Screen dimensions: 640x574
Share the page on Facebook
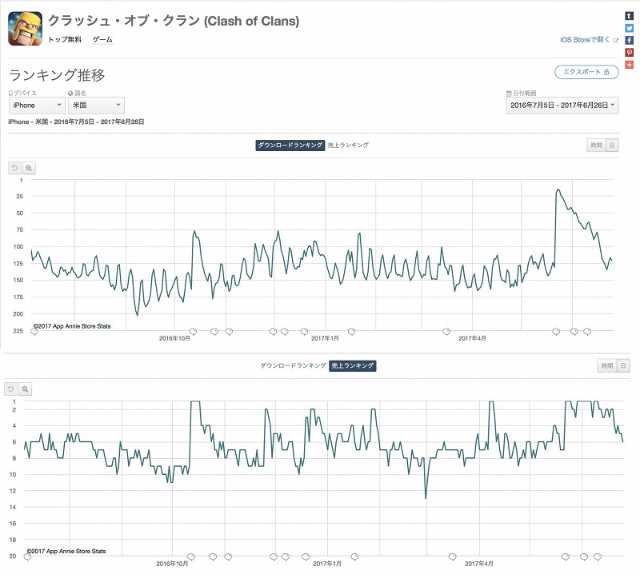(x=629, y=40)
